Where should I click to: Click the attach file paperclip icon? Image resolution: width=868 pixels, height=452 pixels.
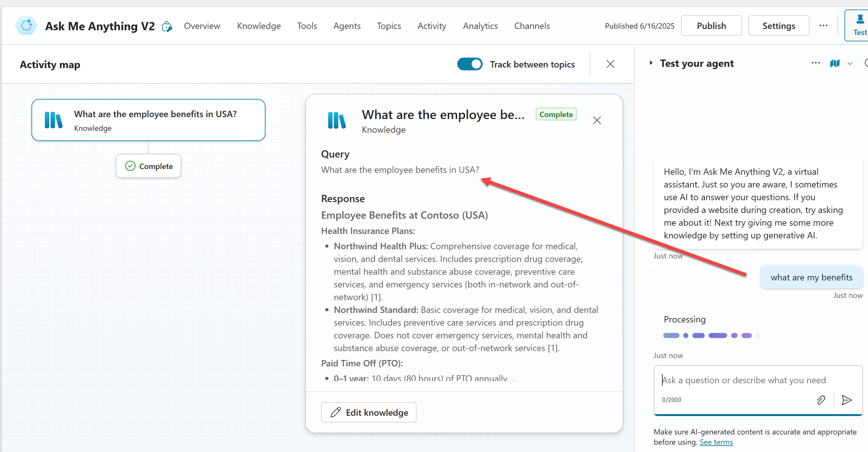(x=821, y=400)
